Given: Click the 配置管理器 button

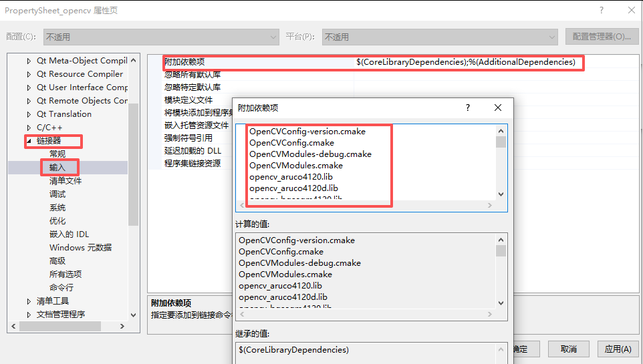Looking at the screenshot, I should [x=602, y=37].
